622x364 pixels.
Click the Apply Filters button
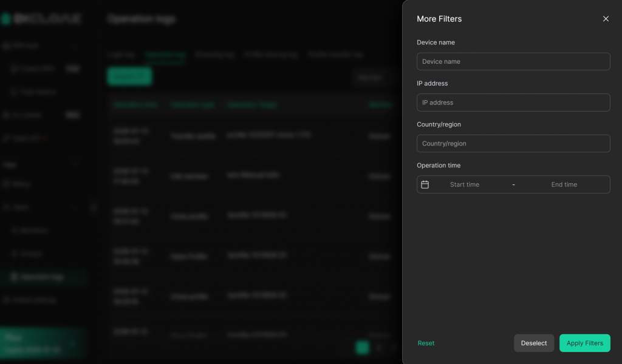[584, 343]
